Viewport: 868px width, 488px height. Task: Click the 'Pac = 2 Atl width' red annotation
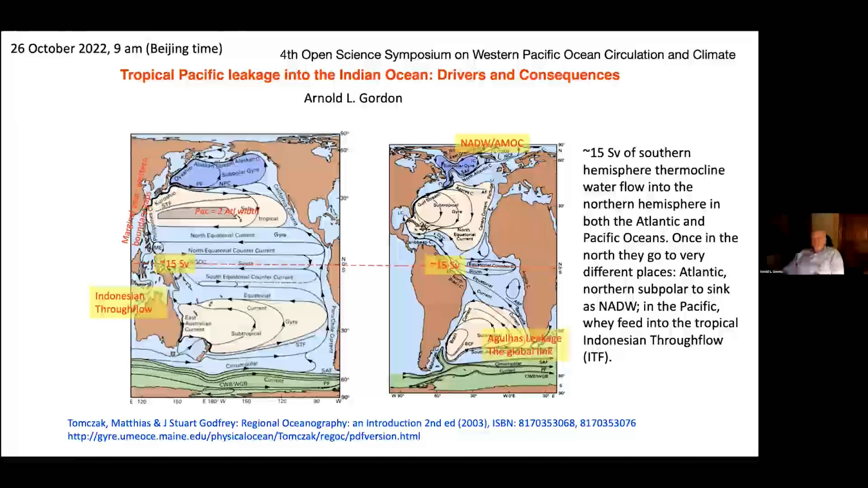(x=227, y=211)
